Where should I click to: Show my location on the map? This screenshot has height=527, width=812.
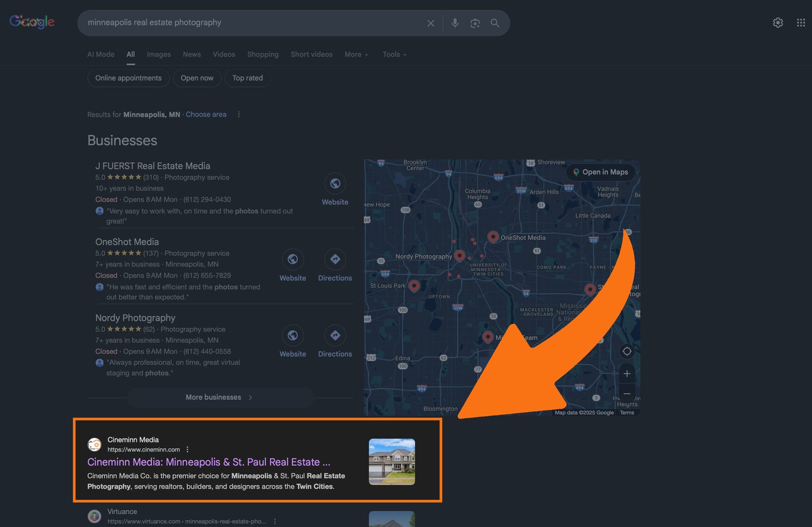[x=627, y=352]
